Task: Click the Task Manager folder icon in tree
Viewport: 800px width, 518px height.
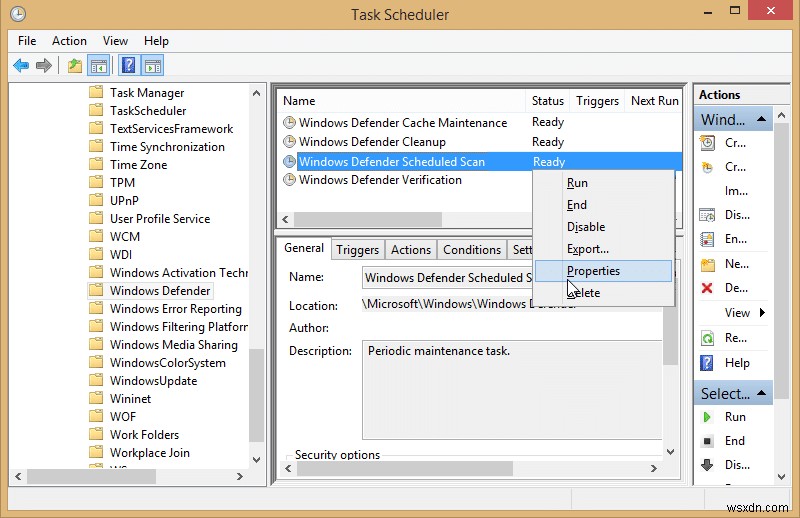Action: [x=95, y=92]
